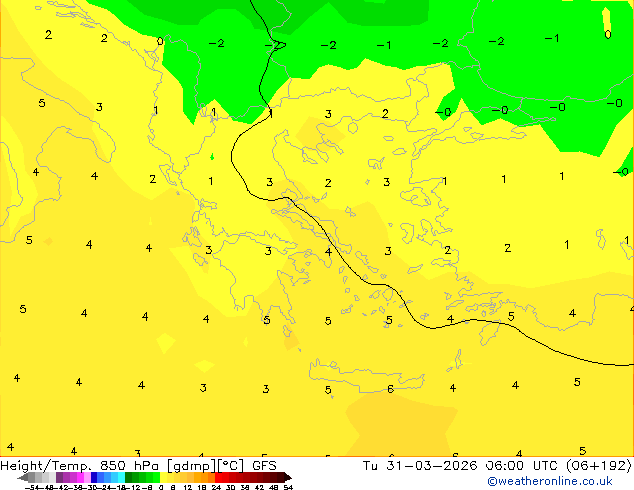Click the dark right arrow of color scale
The width and height of the screenshot is (634, 490).
(x=288, y=477)
